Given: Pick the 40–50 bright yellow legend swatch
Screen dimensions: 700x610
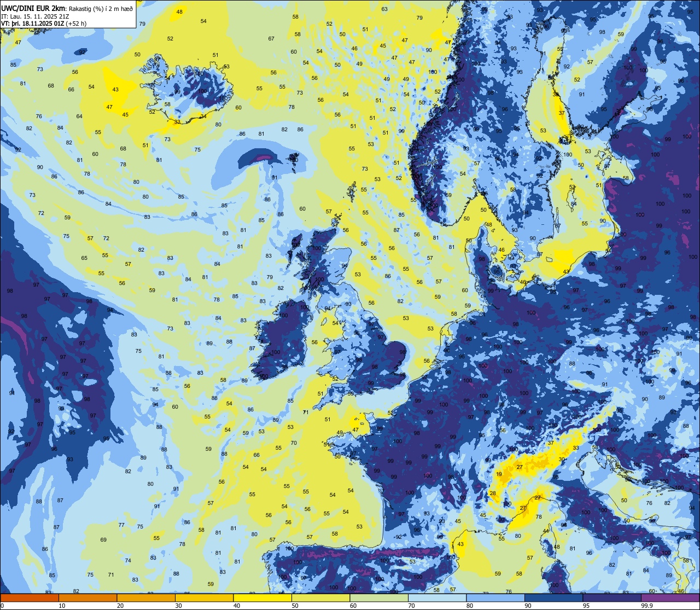Looking at the screenshot, I should [262, 598].
